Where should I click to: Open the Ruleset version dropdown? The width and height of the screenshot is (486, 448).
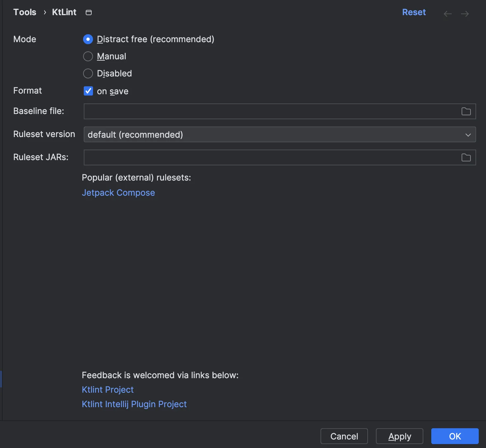click(279, 134)
